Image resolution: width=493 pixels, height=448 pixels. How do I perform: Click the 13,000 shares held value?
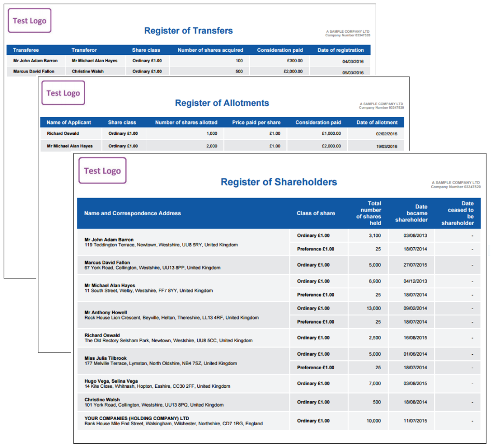point(373,309)
